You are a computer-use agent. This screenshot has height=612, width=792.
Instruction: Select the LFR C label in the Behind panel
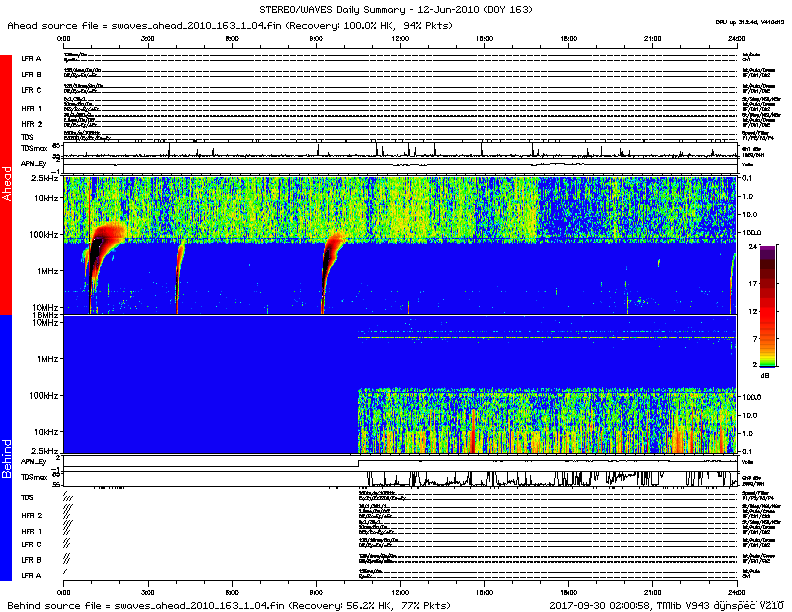coord(31,544)
